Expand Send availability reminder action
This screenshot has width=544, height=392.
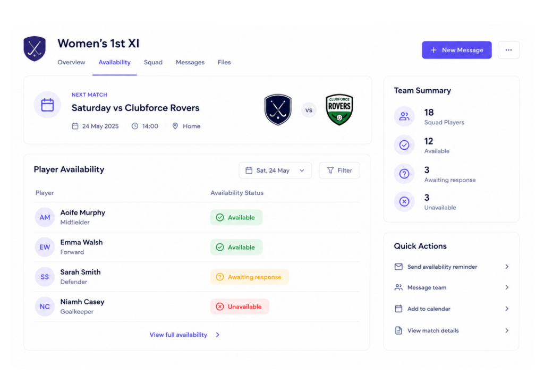(x=452, y=267)
